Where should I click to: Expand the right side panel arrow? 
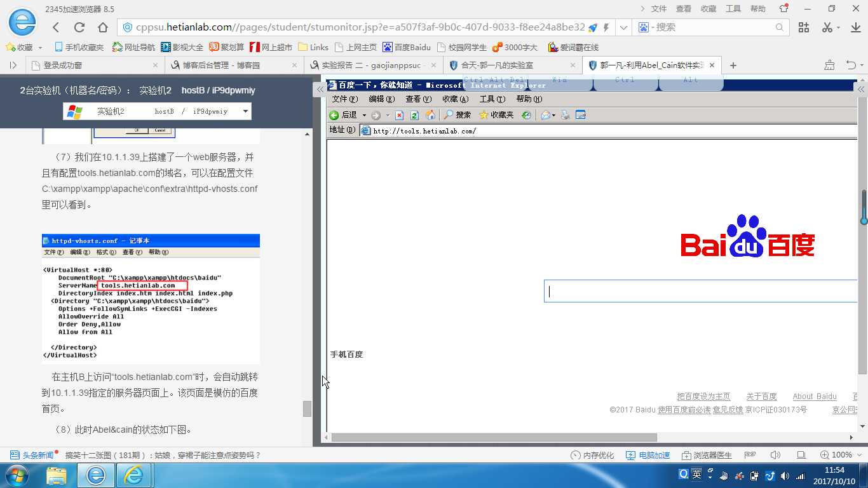(861, 90)
